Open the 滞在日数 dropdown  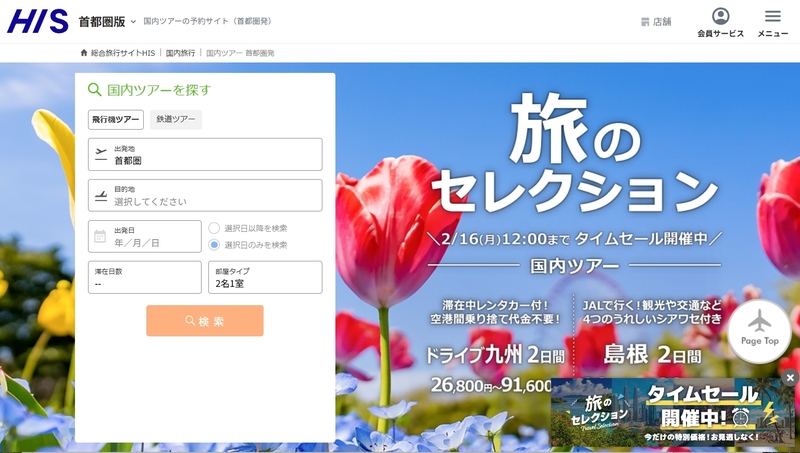point(144,278)
